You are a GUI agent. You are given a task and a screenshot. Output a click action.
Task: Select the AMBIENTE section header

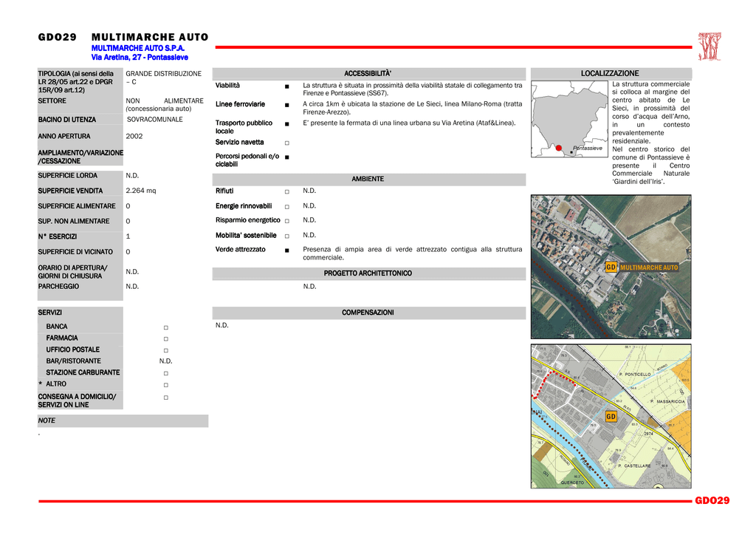369,179
